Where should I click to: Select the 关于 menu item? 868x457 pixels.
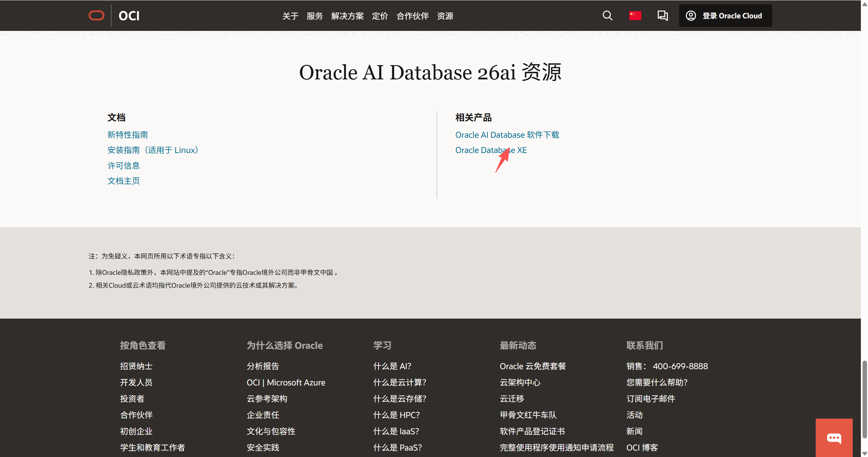290,16
